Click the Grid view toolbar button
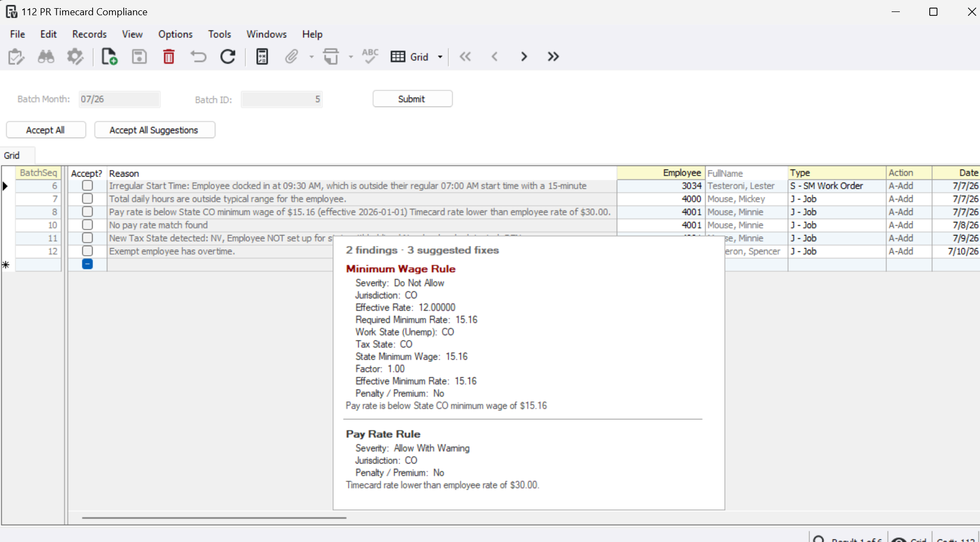The height and width of the screenshot is (542, 980). coord(410,57)
